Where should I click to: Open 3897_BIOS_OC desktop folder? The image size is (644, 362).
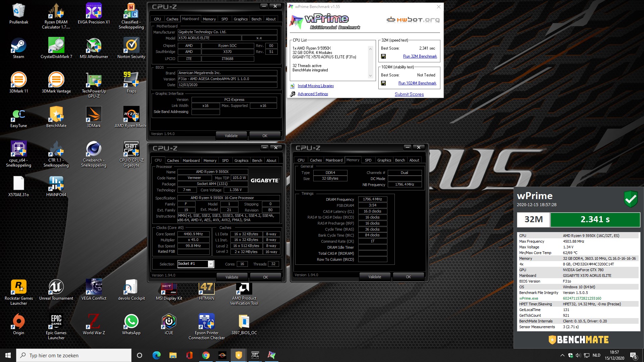click(244, 324)
